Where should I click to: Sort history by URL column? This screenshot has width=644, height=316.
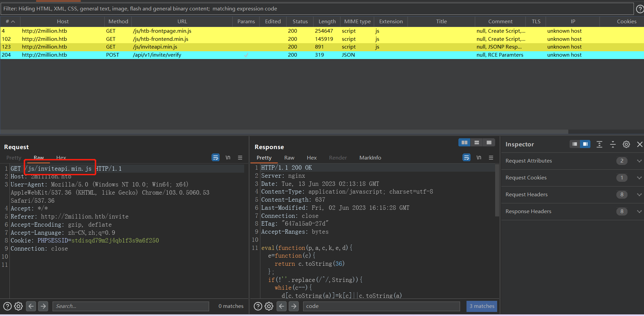(x=182, y=21)
